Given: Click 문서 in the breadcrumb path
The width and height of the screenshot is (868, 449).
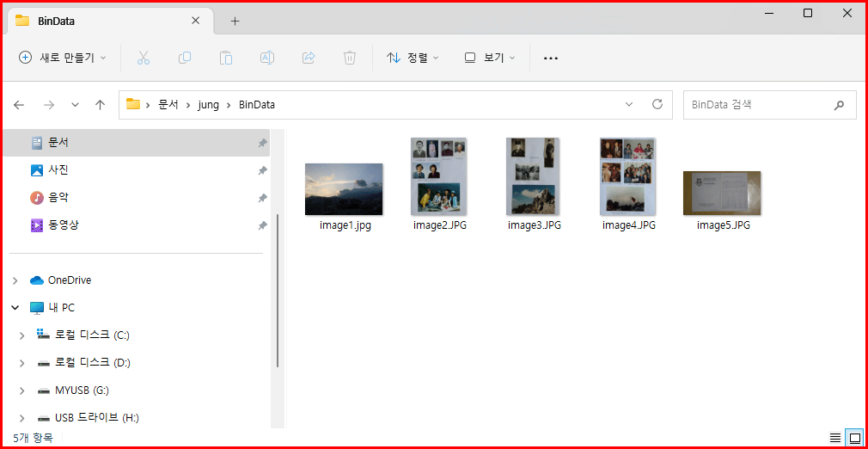Looking at the screenshot, I should 168,104.
